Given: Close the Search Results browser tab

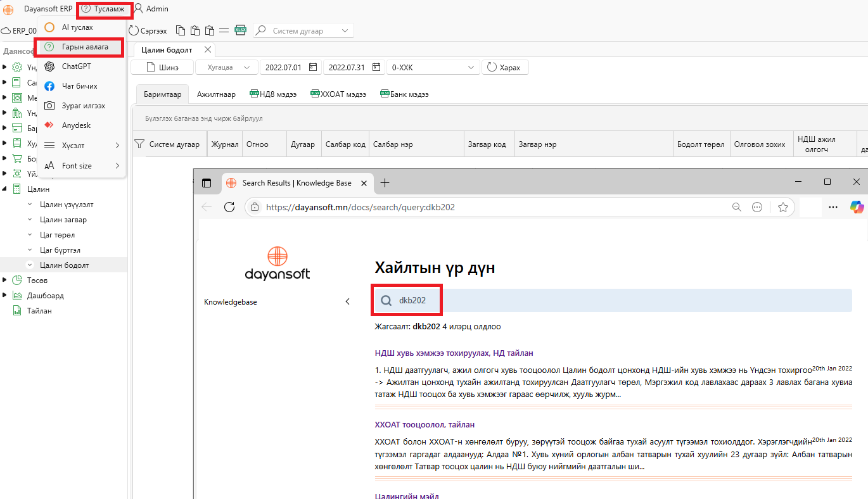Looking at the screenshot, I should (364, 183).
